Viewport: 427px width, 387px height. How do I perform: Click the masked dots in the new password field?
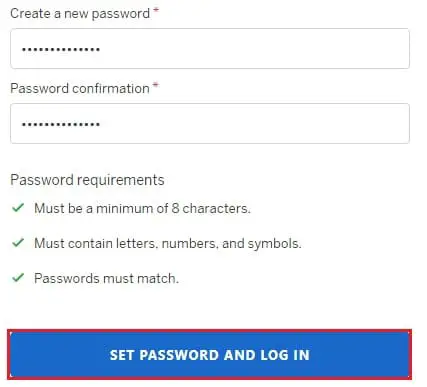point(61,49)
